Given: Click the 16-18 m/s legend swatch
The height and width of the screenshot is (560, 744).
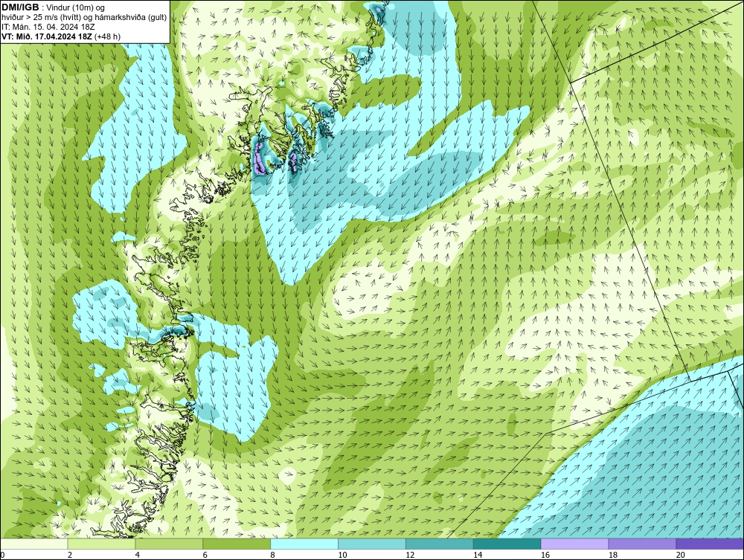Looking at the screenshot, I should point(574,544).
